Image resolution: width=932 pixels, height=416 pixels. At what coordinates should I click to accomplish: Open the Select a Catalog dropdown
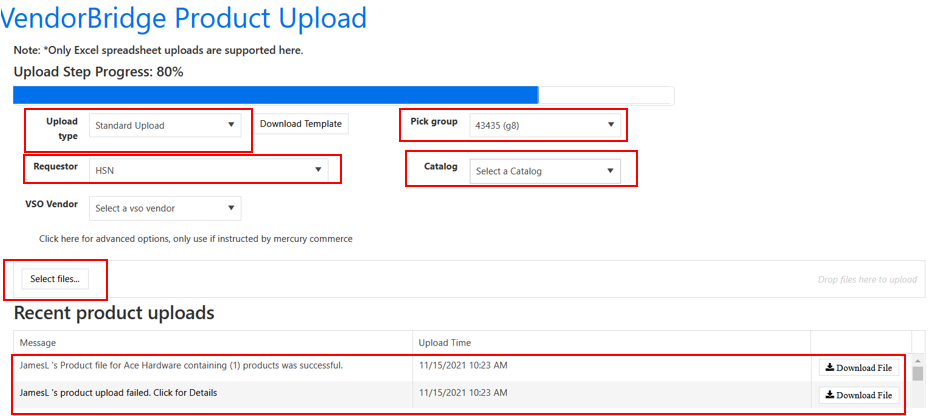(x=544, y=171)
